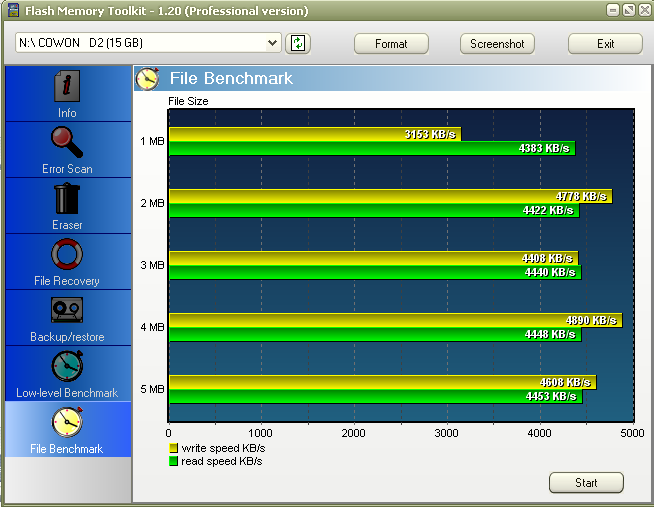Click the write speed KB/s legend text
The height and width of the screenshot is (507, 654).
pyautogui.click(x=223, y=448)
